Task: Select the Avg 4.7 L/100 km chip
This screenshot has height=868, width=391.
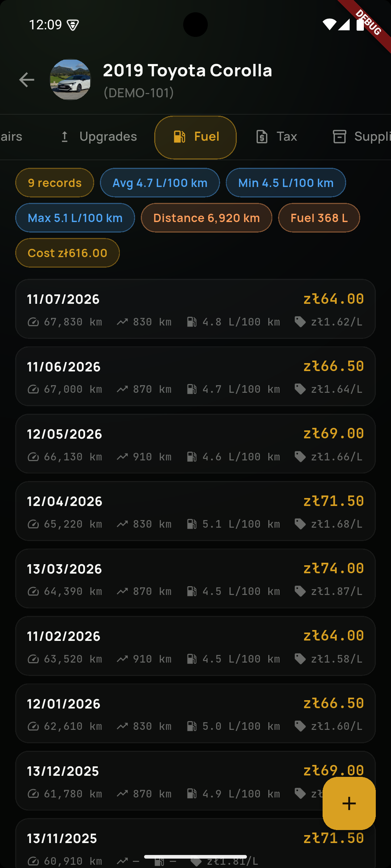Action: [160, 183]
